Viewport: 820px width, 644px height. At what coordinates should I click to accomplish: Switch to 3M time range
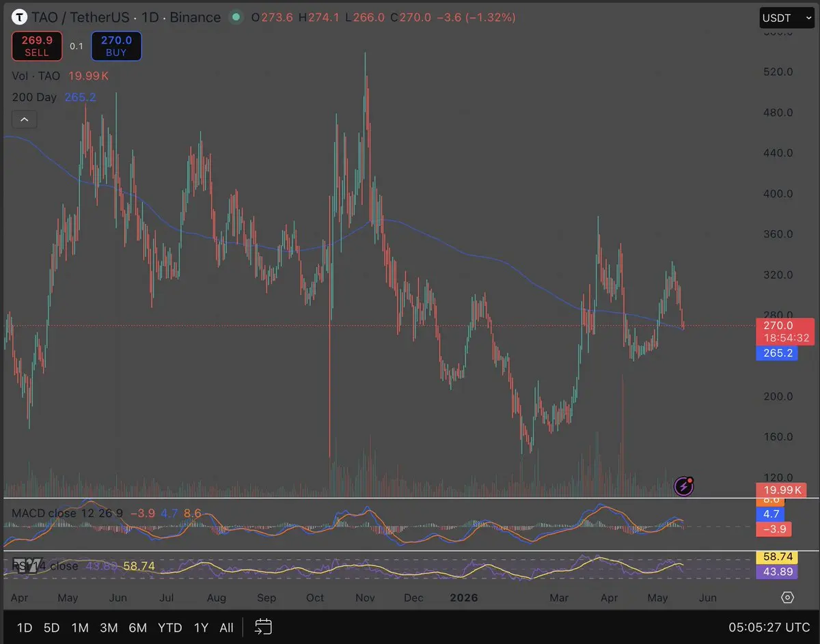pyautogui.click(x=109, y=628)
